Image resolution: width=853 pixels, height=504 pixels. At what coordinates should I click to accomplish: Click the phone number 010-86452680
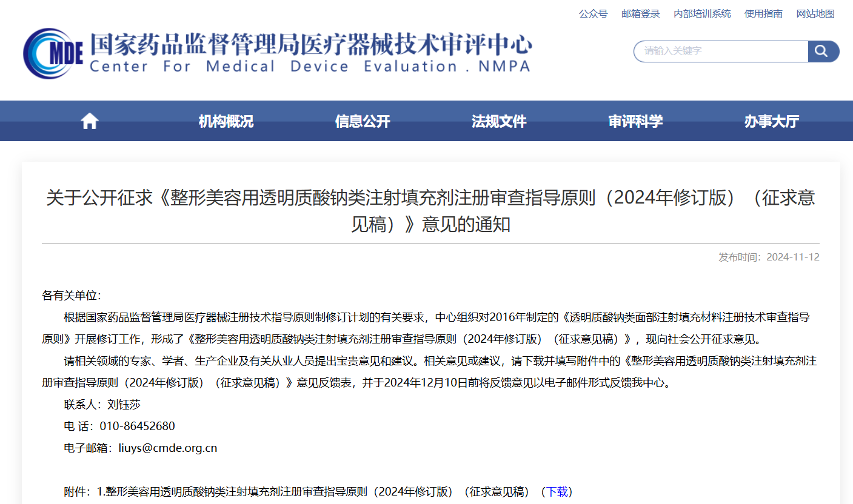click(x=136, y=426)
